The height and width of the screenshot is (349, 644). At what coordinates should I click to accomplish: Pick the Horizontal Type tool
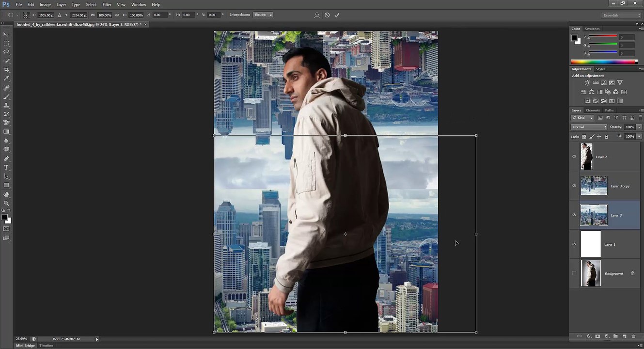pyautogui.click(x=6, y=167)
